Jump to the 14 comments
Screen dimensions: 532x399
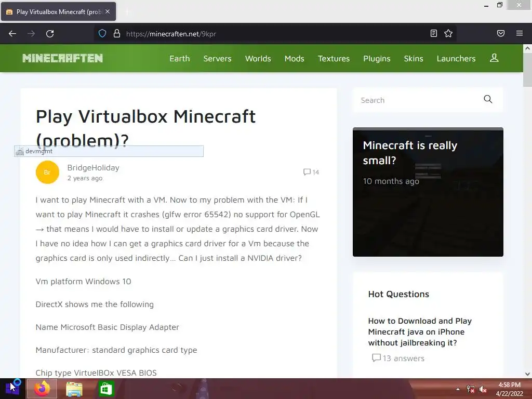tap(311, 172)
